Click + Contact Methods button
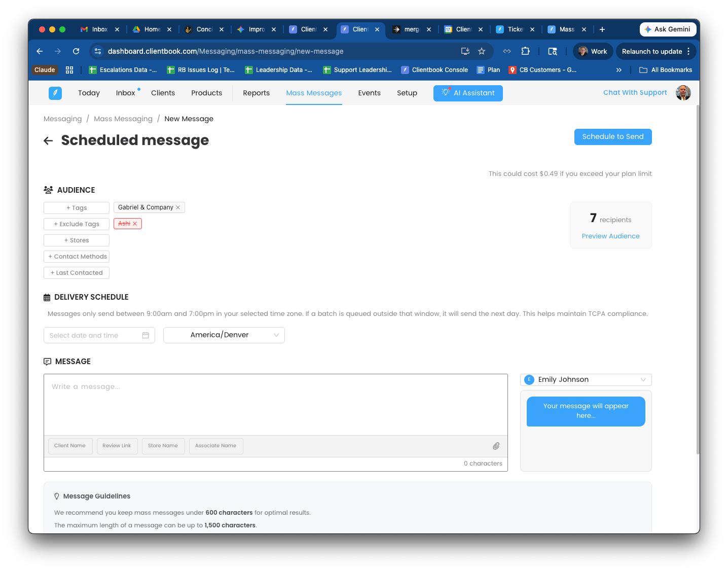Image resolution: width=728 pixels, height=571 pixels. point(77,257)
